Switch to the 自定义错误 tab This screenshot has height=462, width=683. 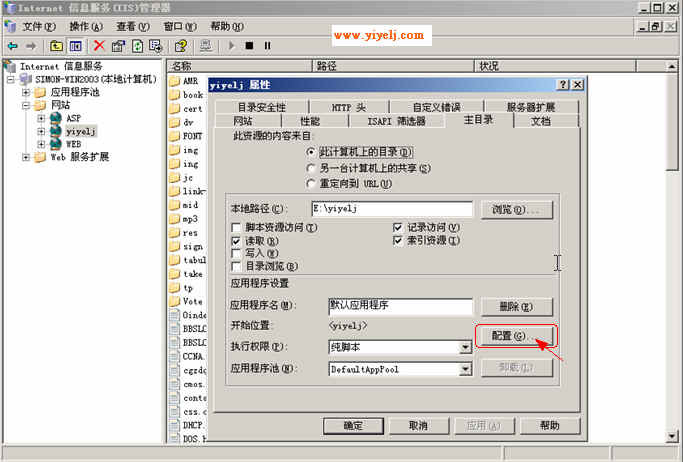pyautogui.click(x=436, y=107)
